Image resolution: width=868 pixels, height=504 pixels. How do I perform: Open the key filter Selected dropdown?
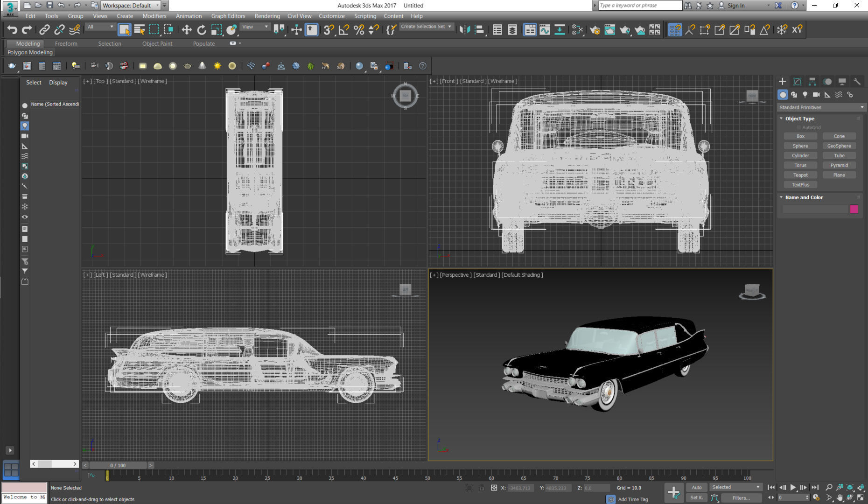pyautogui.click(x=735, y=487)
